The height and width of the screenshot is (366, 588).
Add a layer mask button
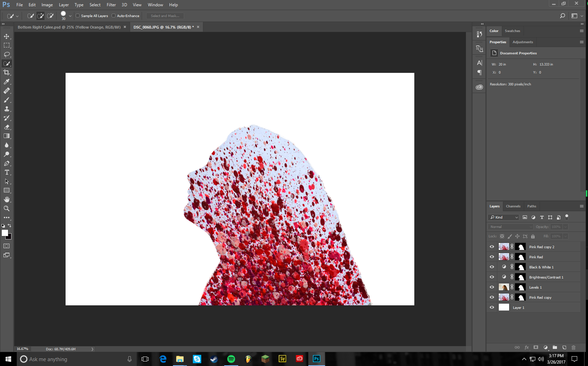pos(536,348)
